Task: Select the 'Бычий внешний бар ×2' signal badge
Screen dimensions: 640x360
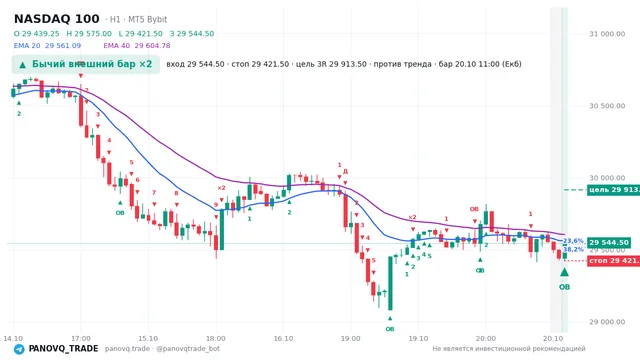Action: coord(86,64)
